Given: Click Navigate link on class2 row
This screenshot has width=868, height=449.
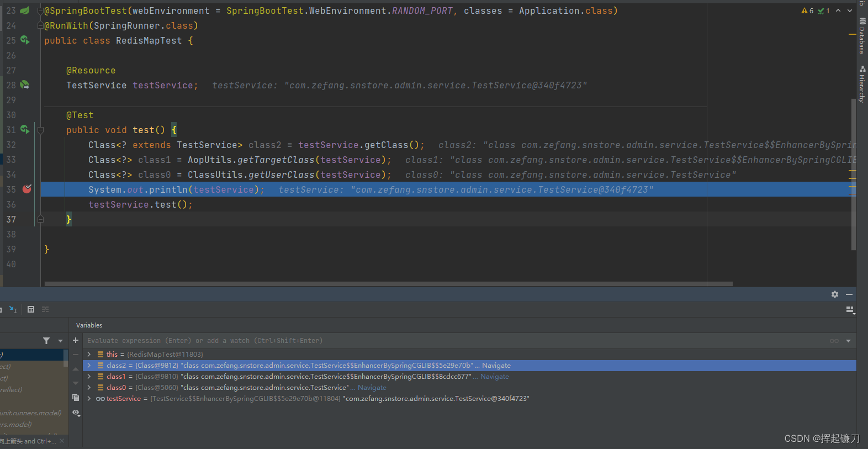Looking at the screenshot, I should coord(496,366).
